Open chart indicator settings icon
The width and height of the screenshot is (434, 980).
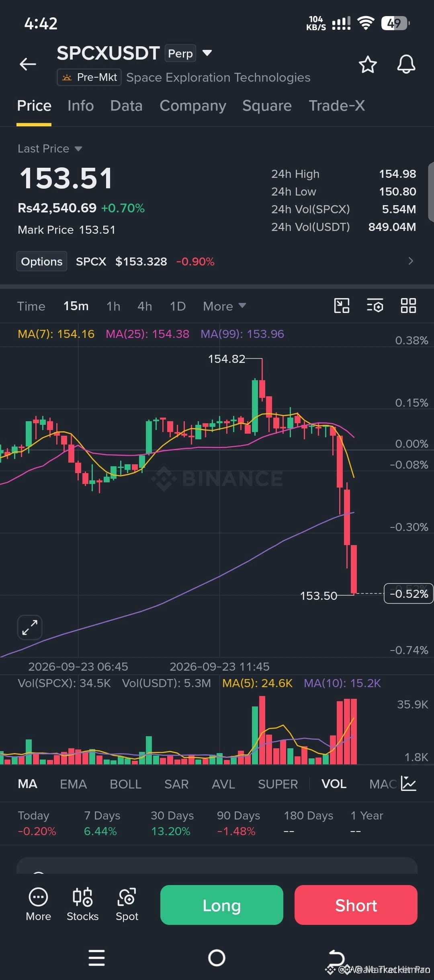375,306
